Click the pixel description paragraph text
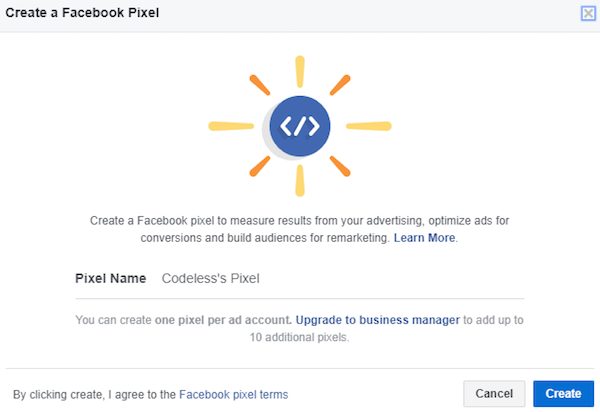Viewport: 600px width, 412px height. point(299,229)
